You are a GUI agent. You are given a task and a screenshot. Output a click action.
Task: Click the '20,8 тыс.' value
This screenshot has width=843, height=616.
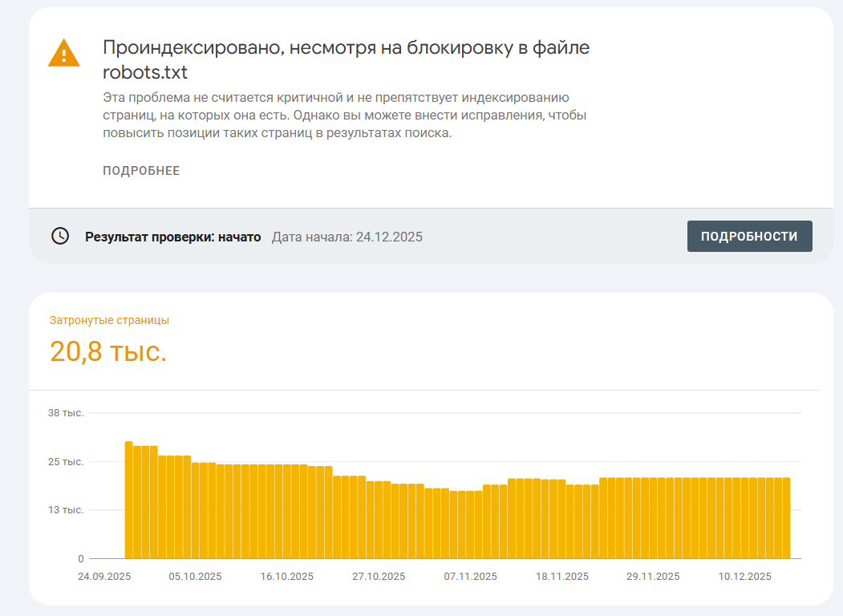point(108,351)
